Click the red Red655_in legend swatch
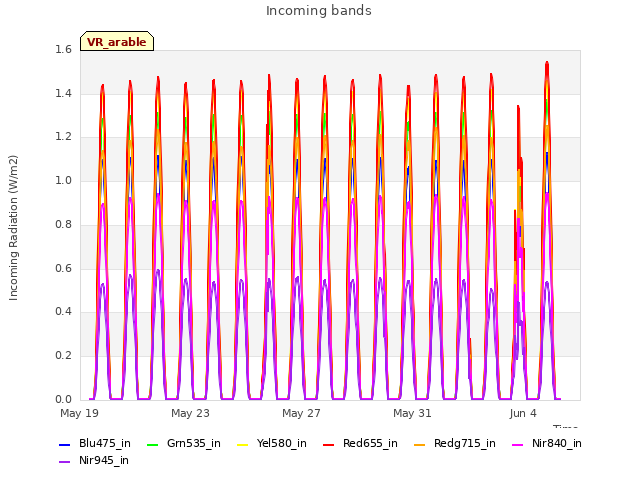 (329, 444)
